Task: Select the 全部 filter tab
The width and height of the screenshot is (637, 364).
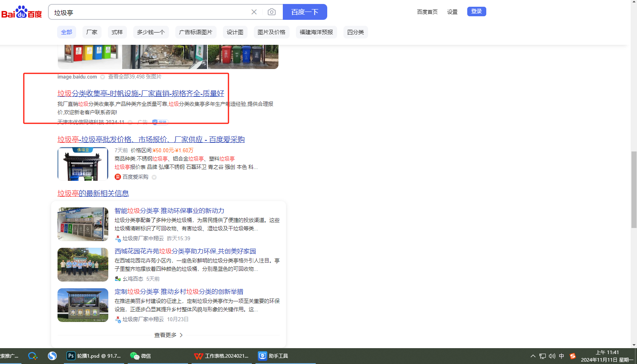Action: (x=66, y=32)
